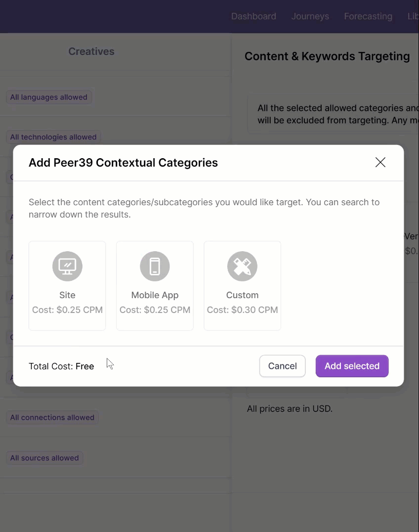Select the Site category card label
This screenshot has height=532, width=419.
pos(67,295)
